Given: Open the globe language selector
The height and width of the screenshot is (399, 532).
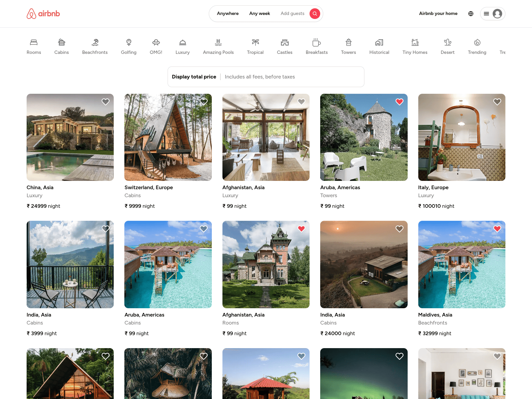Looking at the screenshot, I should click(x=471, y=14).
